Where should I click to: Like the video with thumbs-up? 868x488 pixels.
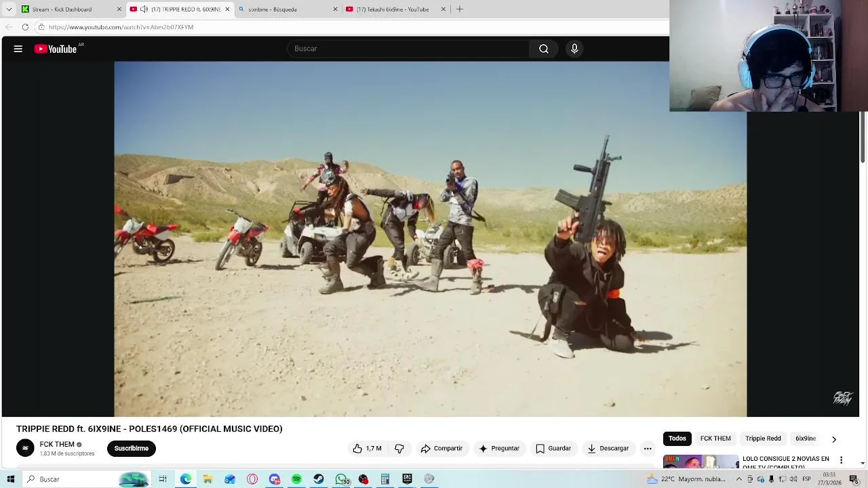[367, 449]
